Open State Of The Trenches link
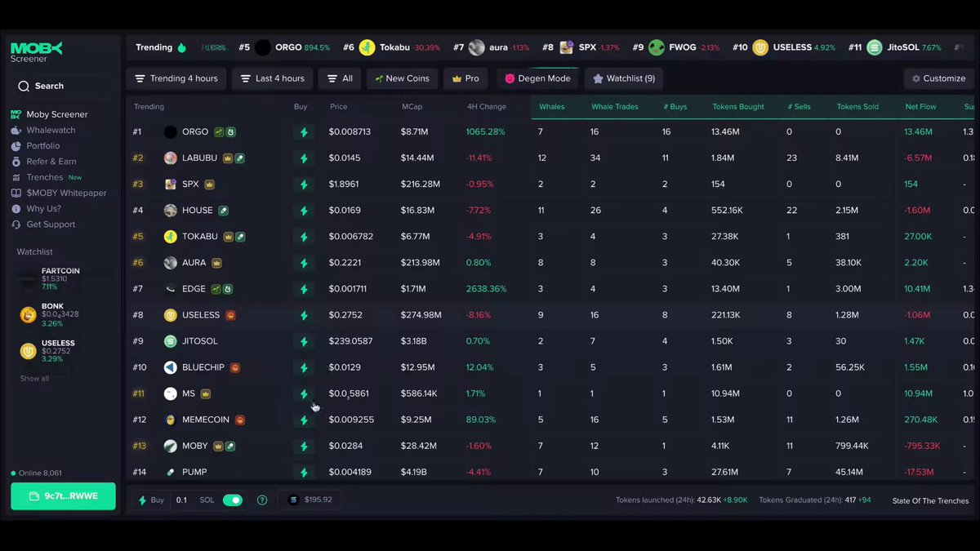Screen dimensions: 980x551 click(930, 501)
